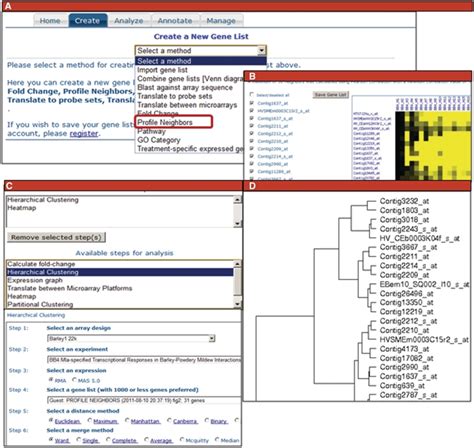Uncheck the Contig2214_s_at checkbox

[x=252, y=156]
